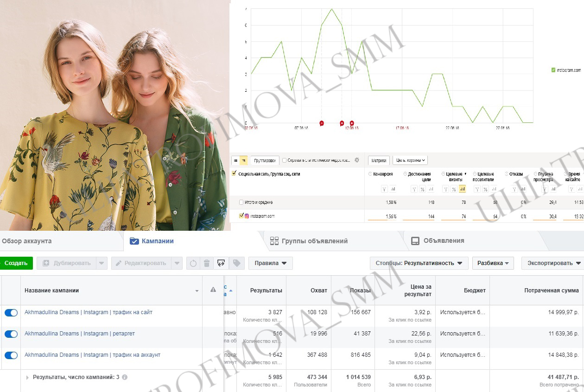Check 'Скрывать статистически недост...' checkbox
Screen dimensions: 584x392
tap(285, 160)
